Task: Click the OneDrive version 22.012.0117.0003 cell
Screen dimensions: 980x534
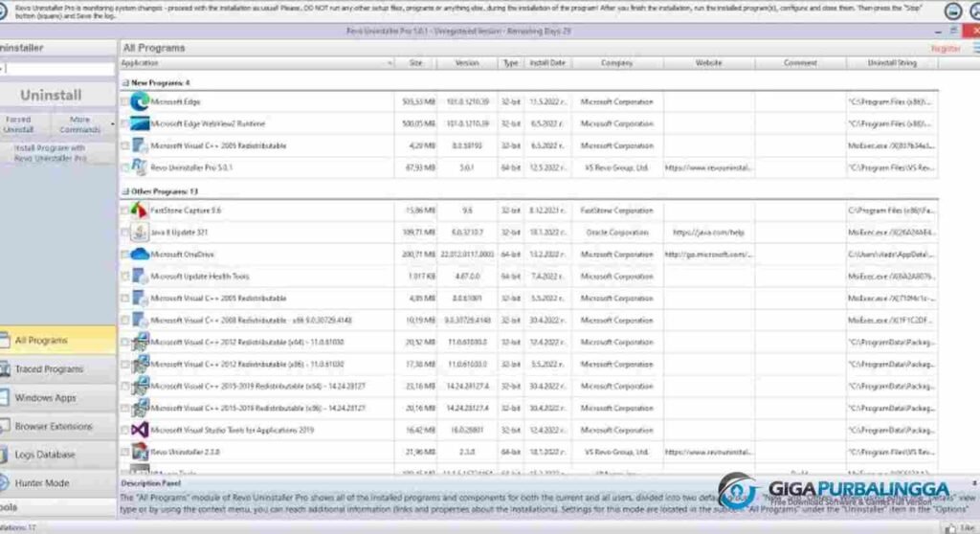Action: point(467,255)
